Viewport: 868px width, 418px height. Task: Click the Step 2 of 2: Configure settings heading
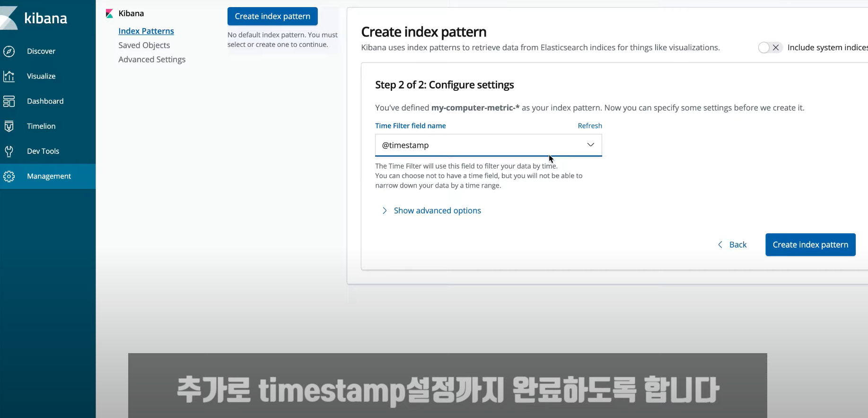pyautogui.click(x=445, y=85)
